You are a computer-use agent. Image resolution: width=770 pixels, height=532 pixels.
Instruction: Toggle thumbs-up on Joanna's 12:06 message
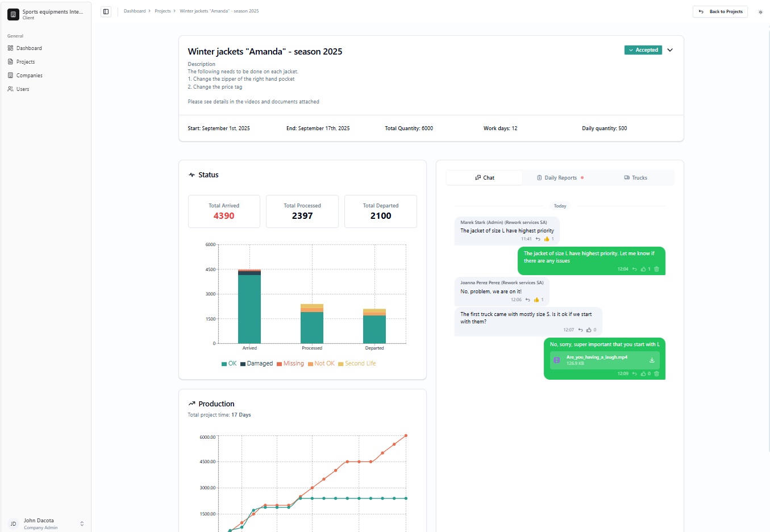pos(536,300)
